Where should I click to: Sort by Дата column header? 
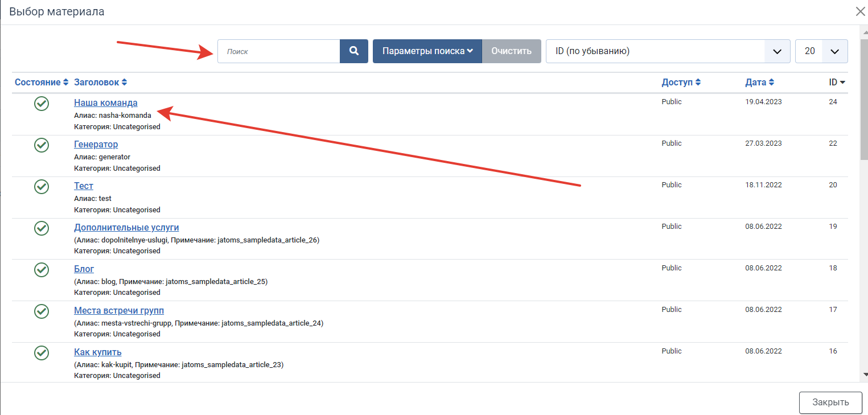(x=760, y=83)
